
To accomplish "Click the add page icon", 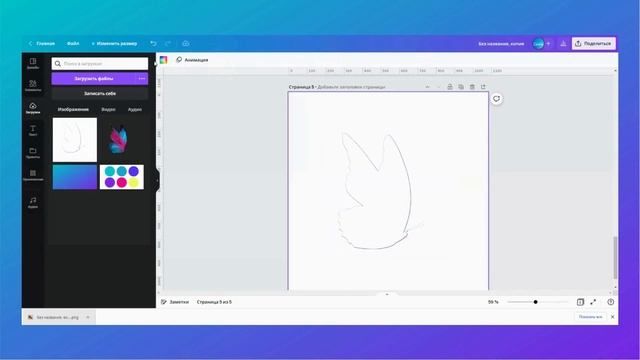I will click(x=483, y=87).
